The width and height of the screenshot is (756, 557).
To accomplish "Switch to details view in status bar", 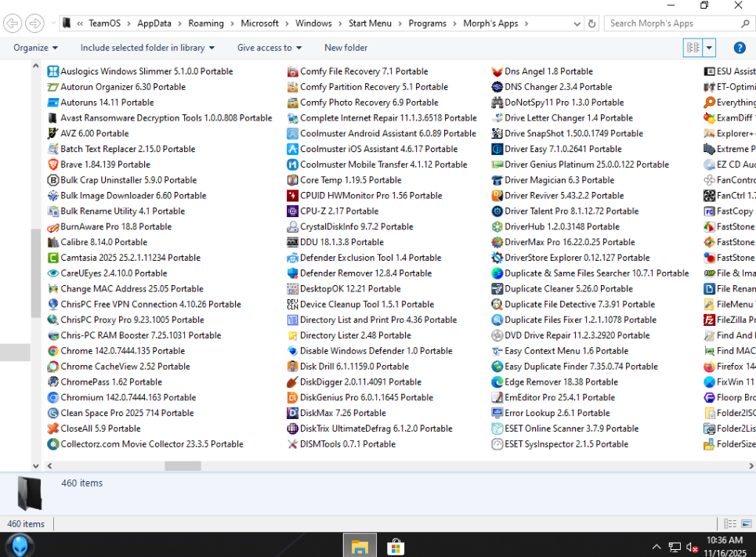I will (x=729, y=524).
